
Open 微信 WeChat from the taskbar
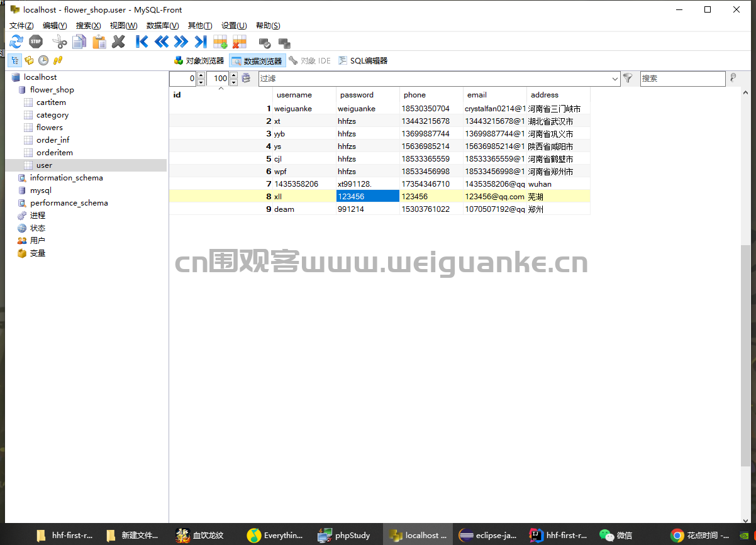[x=617, y=535]
